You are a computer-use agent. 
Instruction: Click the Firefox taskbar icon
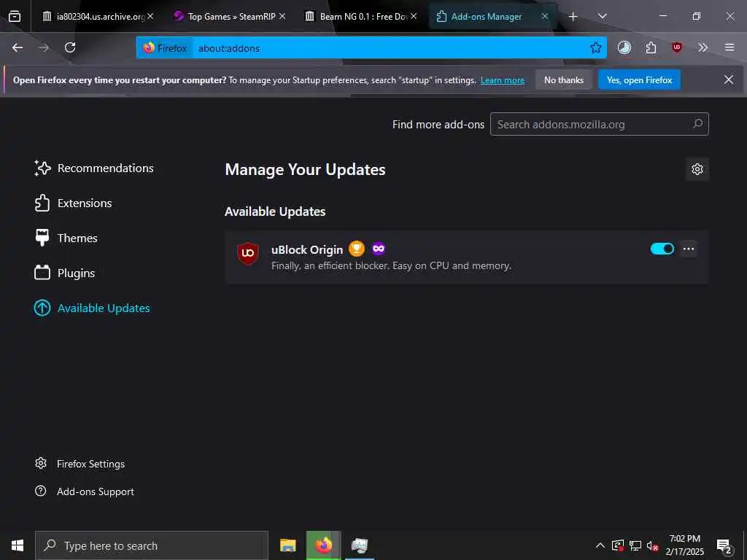pyautogui.click(x=323, y=545)
